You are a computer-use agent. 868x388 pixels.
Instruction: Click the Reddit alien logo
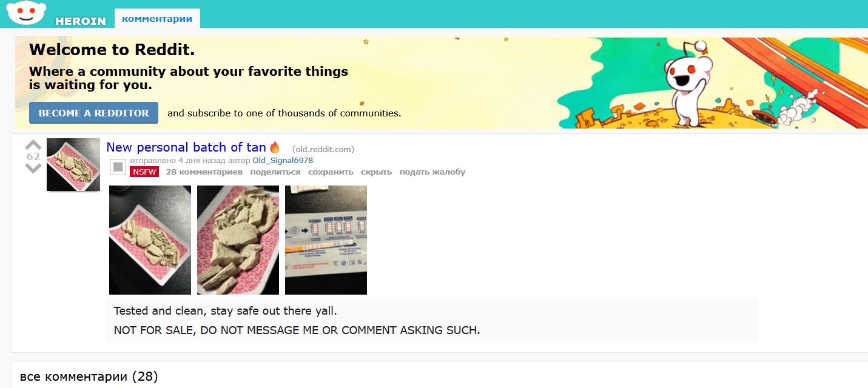click(x=26, y=13)
